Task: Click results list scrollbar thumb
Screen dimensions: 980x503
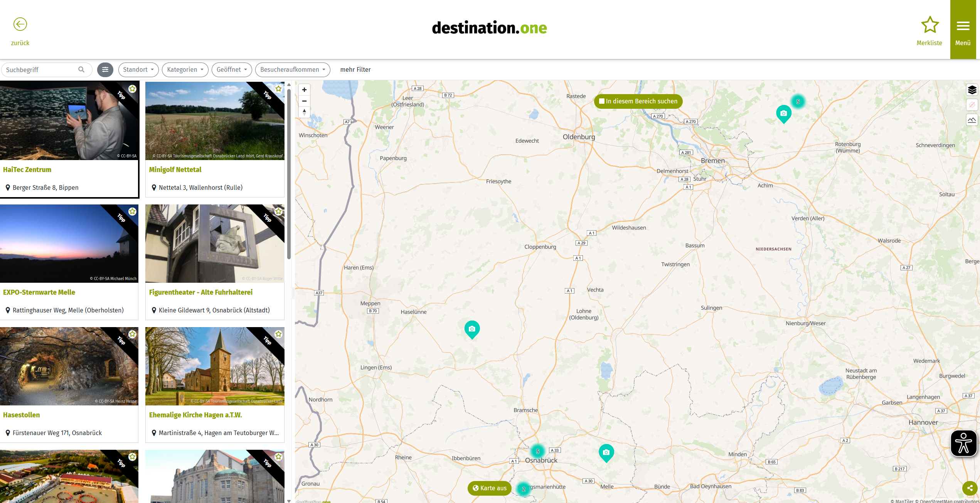Action: coord(289,174)
